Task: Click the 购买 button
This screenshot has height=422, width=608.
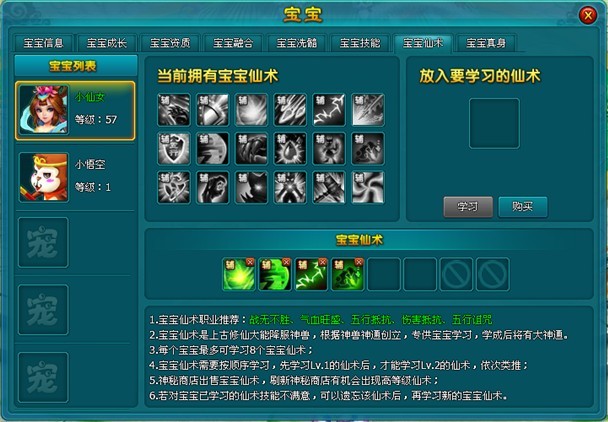Action: [x=523, y=207]
